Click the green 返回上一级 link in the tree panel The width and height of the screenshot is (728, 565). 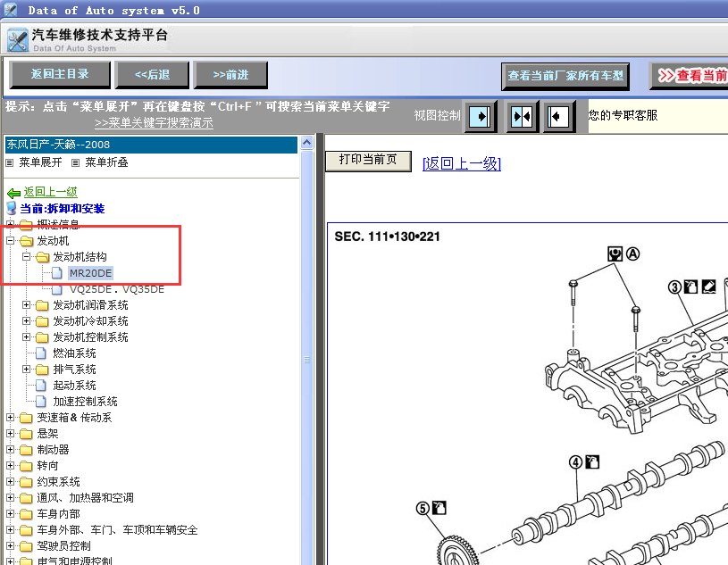pyautogui.click(x=51, y=192)
